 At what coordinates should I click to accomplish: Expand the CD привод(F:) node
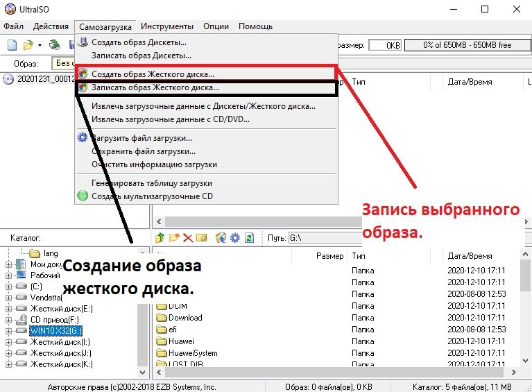pos(9,320)
